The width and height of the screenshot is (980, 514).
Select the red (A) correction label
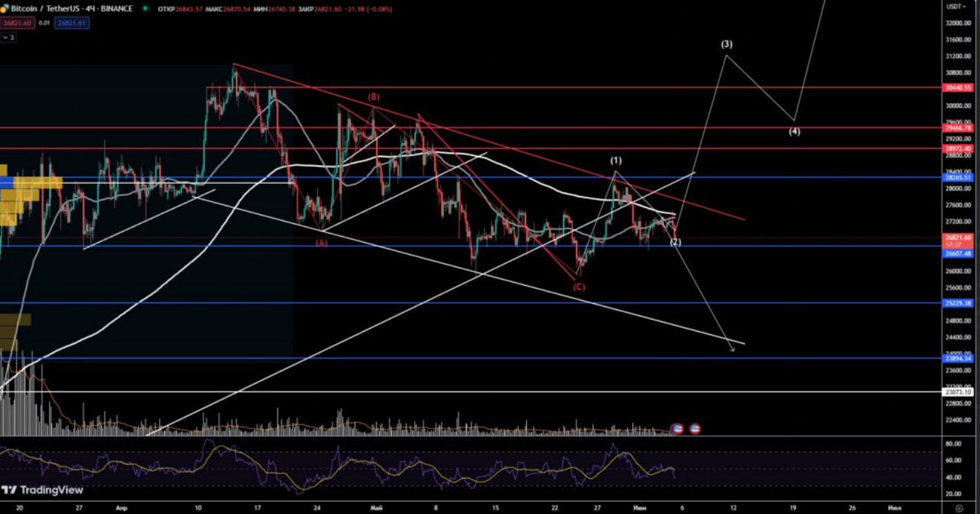click(322, 242)
